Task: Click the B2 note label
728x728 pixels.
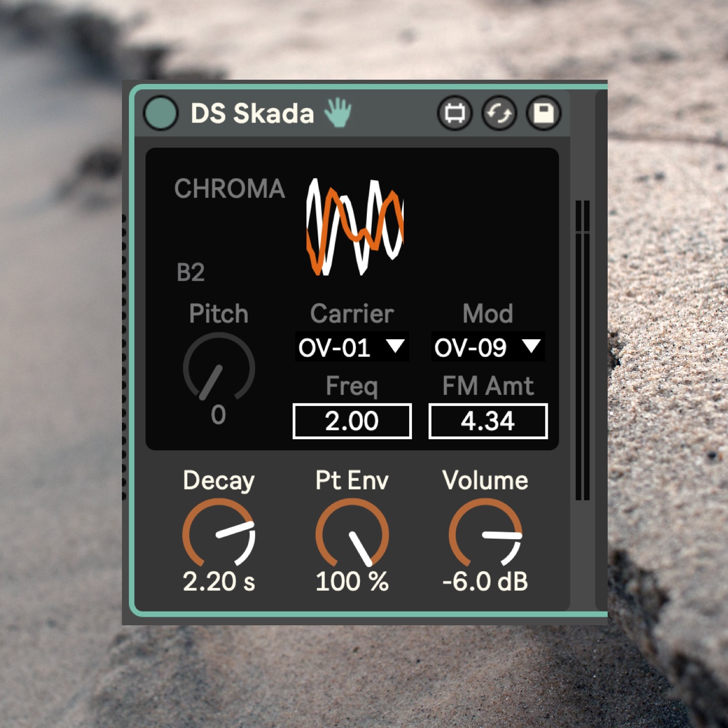Action: pyautogui.click(x=191, y=273)
